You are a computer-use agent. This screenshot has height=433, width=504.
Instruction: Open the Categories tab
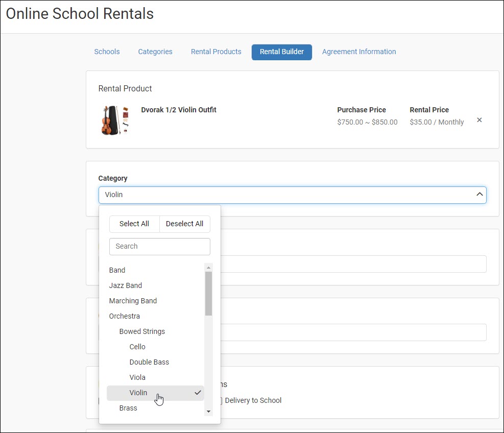point(155,52)
